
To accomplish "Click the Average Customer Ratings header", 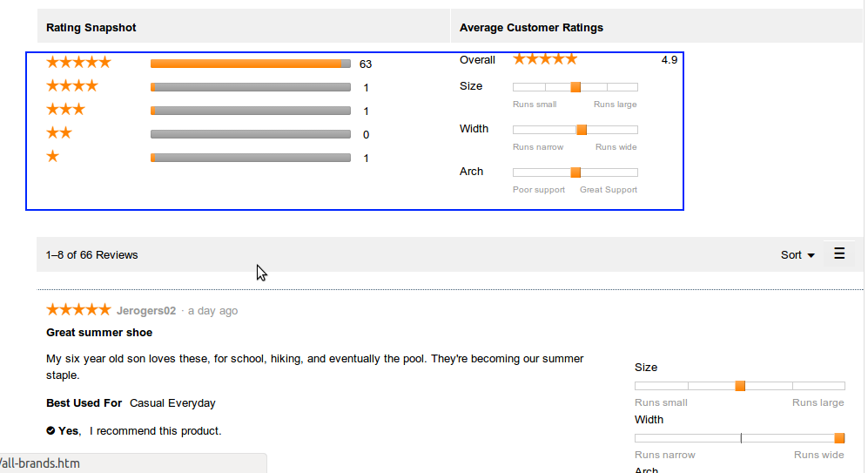I will [531, 27].
